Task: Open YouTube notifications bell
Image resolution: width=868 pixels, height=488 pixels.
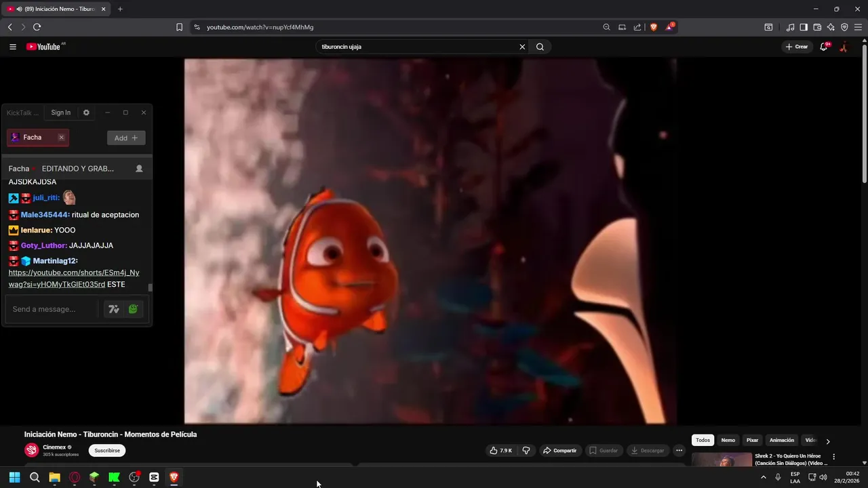Action: [824, 47]
